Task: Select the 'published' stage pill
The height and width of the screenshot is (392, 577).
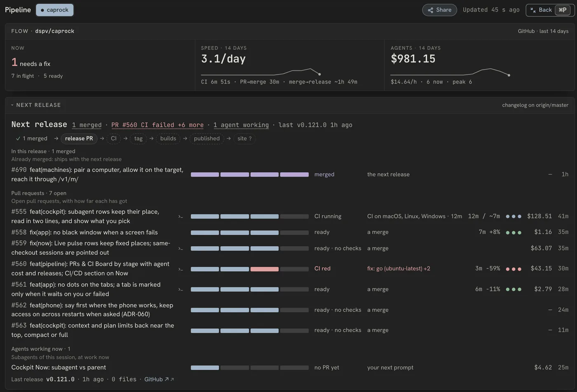Action: pos(207,139)
